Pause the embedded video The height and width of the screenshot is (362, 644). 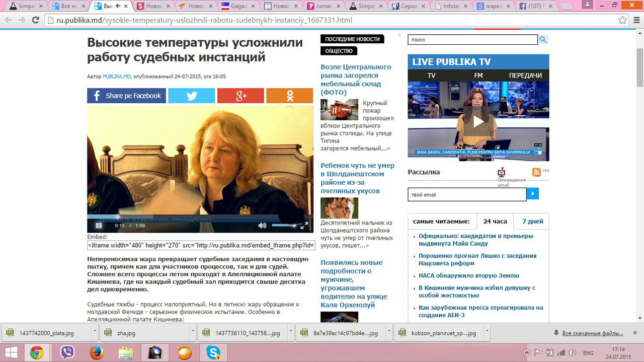click(x=99, y=226)
